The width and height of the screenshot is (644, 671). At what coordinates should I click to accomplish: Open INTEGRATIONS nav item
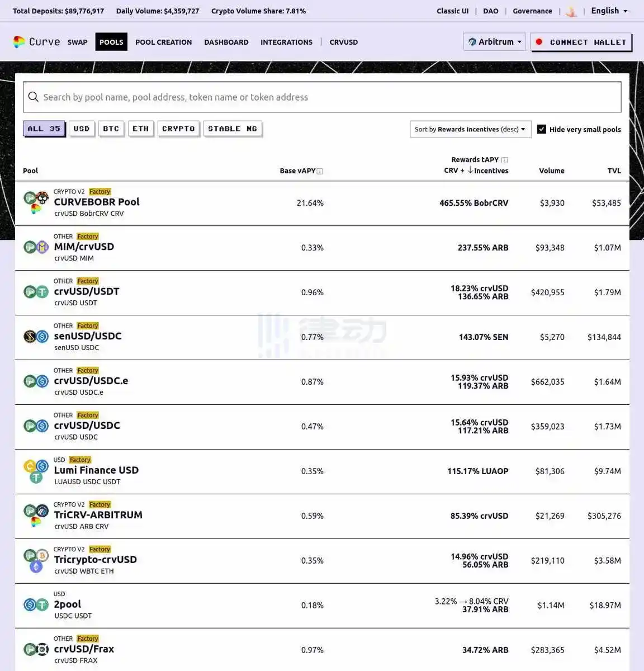tap(287, 42)
